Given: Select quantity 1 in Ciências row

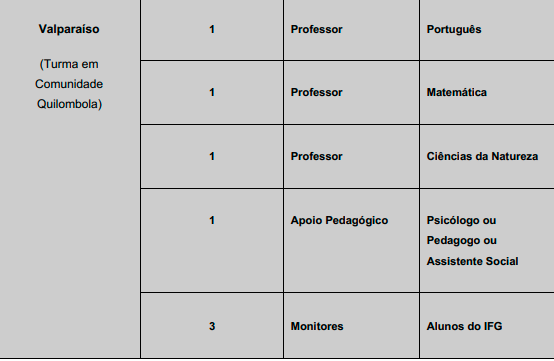Looking at the screenshot, I should pyautogui.click(x=212, y=156).
